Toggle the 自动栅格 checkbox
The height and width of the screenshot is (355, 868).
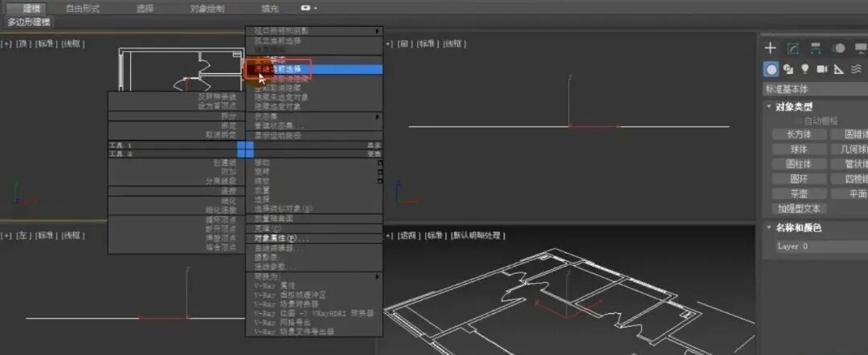pyautogui.click(x=798, y=120)
